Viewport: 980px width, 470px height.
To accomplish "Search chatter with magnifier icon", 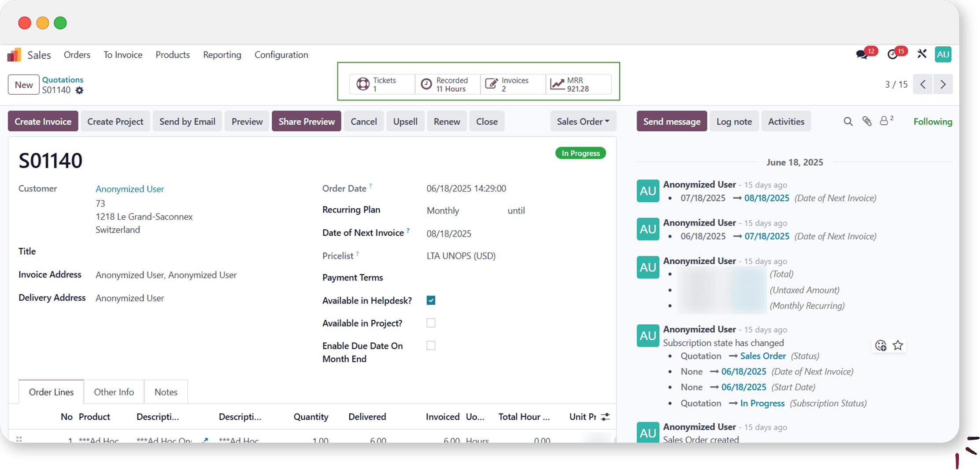I will pyautogui.click(x=848, y=122).
